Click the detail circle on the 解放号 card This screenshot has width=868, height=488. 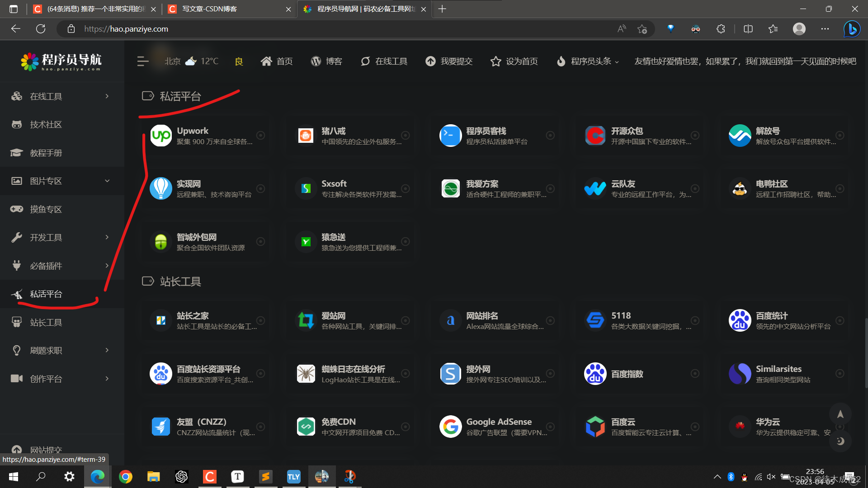(x=840, y=135)
